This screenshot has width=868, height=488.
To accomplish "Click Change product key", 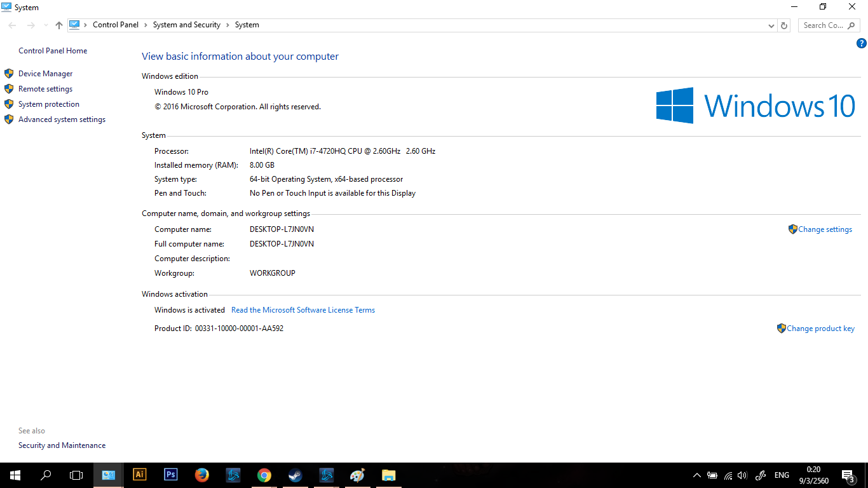I will [820, 329].
